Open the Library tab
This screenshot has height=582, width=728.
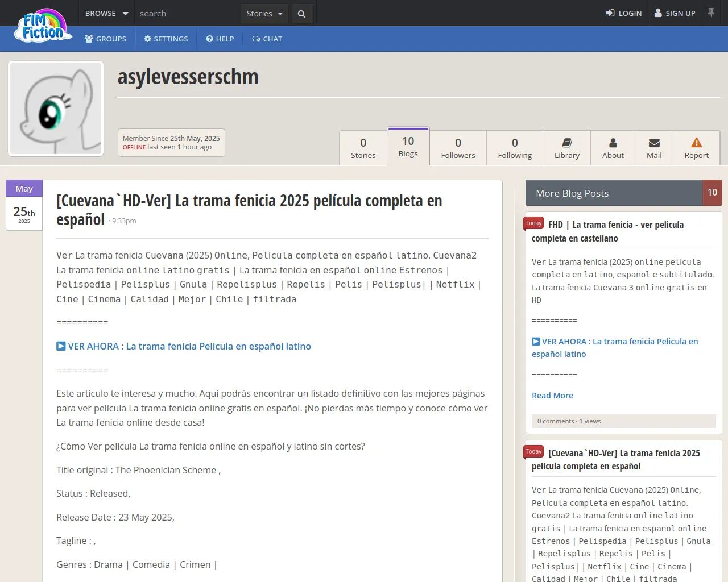coord(567,148)
